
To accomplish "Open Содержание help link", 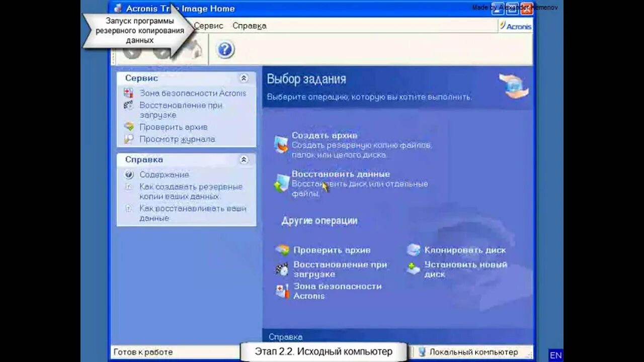I will [164, 174].
